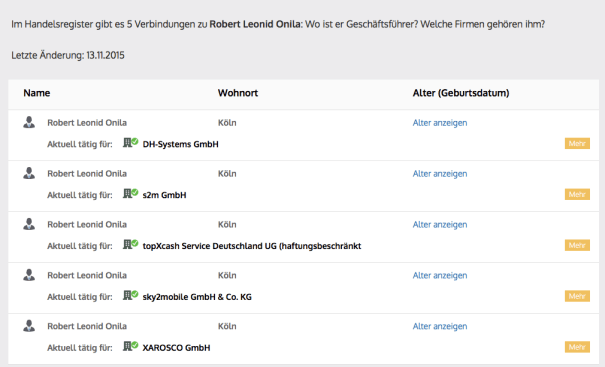Screen dimensions: 605x367
Task: Show age via Alter anzeigen, s2m row
Action: [440, 174]
